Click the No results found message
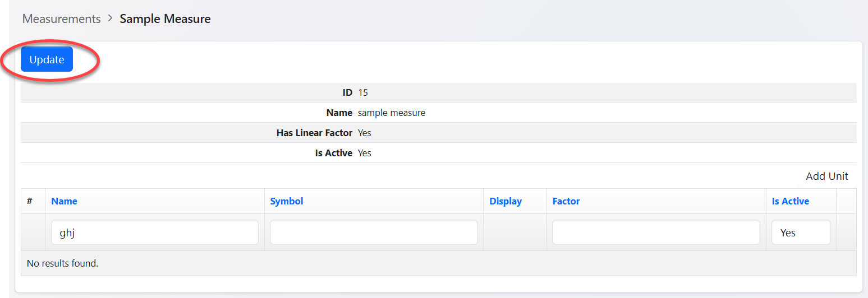The image size is (868, 298). click(62, 263)
